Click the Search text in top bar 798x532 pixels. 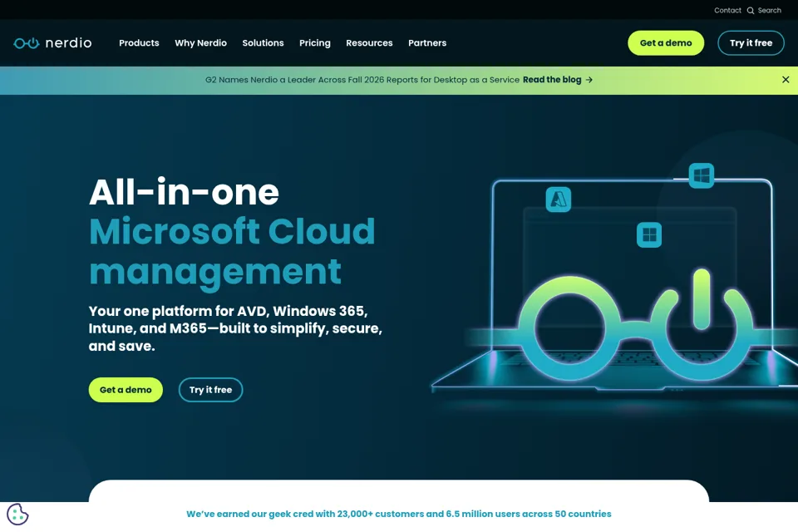769,10
